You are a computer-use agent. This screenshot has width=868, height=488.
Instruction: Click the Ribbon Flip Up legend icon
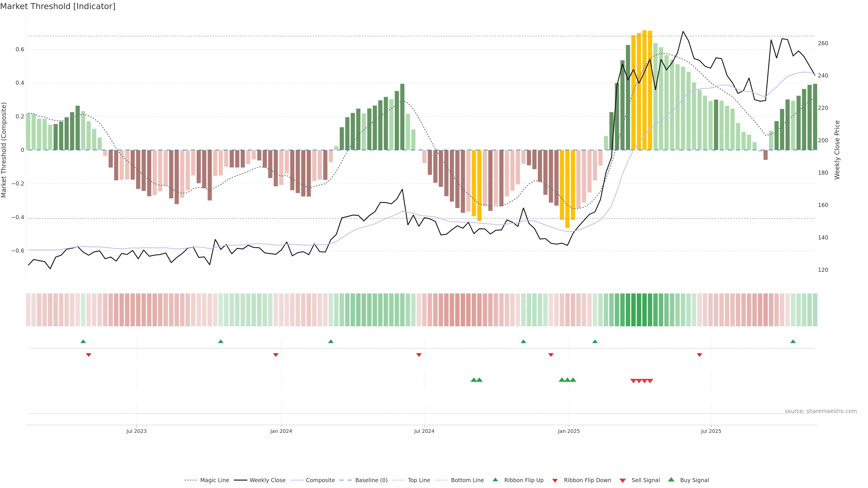click(495, 480)
